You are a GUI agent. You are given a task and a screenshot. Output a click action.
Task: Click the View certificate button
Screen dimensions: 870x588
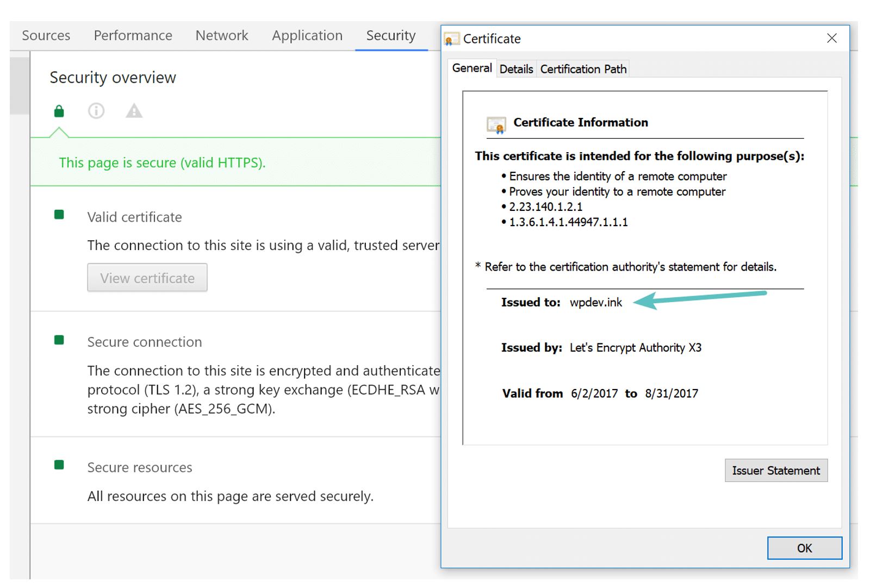point(147,278)
